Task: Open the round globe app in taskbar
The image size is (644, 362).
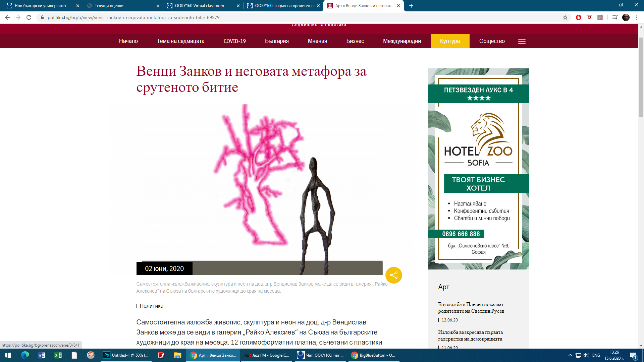Action: (x=91, y=355)
